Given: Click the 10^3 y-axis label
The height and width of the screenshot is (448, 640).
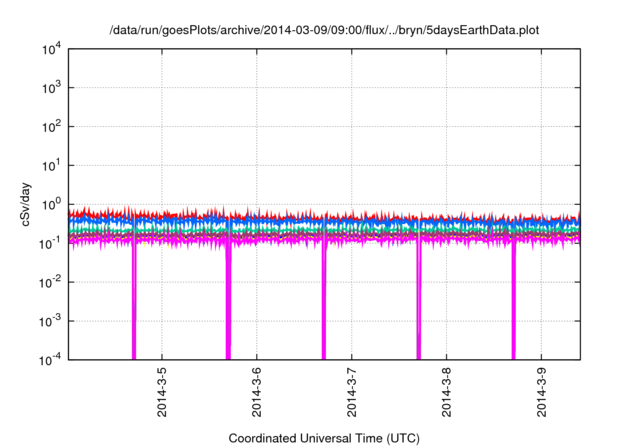Looking at the screenshot, I should coord(51,88).
